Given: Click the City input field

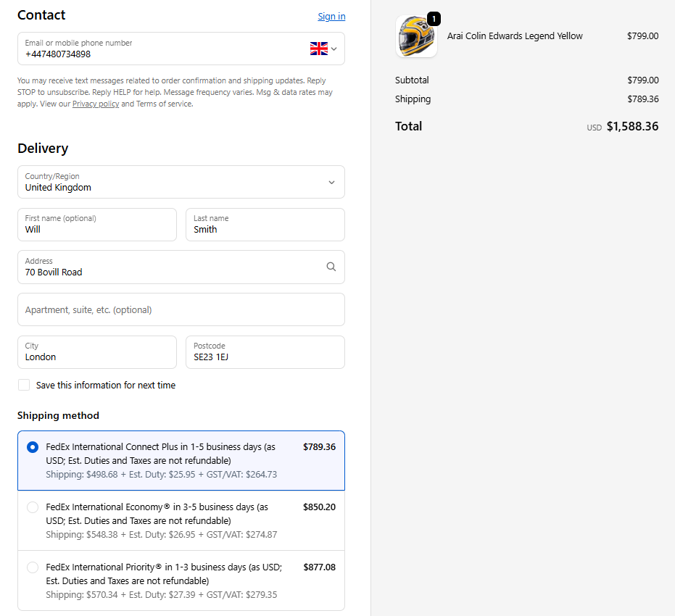Looking at the screenshot, I should click(97, 352).
